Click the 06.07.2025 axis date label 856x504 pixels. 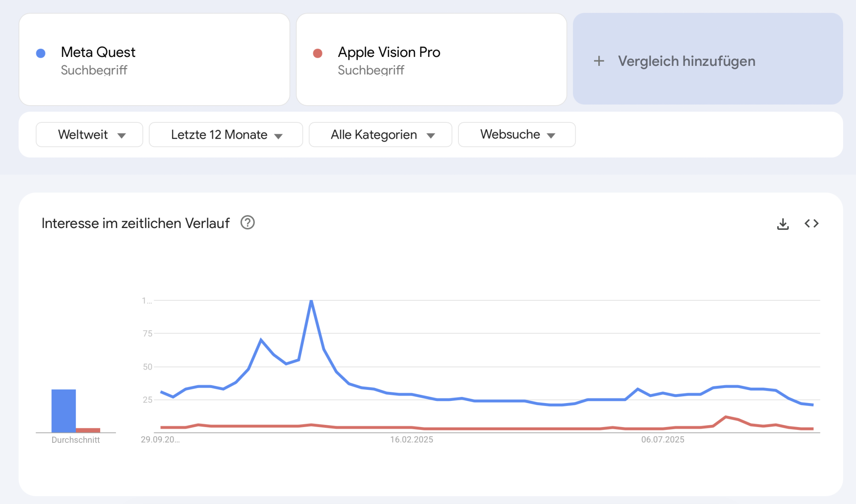tap(663, 439)
